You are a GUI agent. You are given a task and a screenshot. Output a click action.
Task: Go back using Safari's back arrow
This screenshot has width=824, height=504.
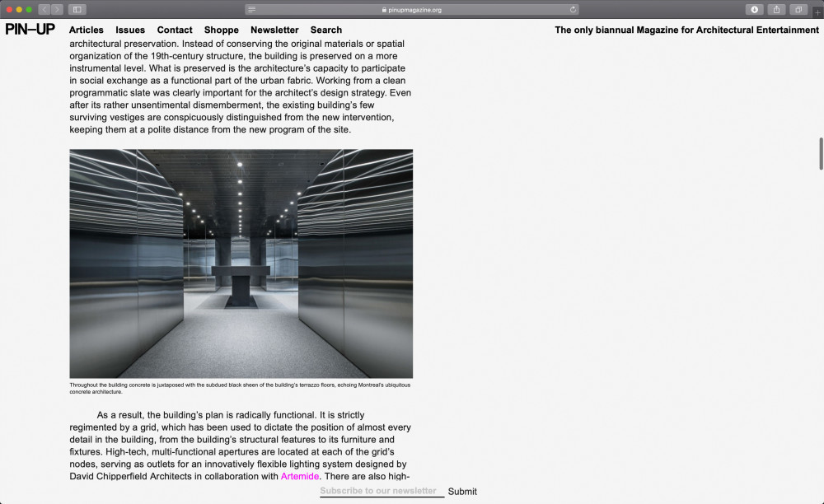pyautogui.click(x=44, y=9)
